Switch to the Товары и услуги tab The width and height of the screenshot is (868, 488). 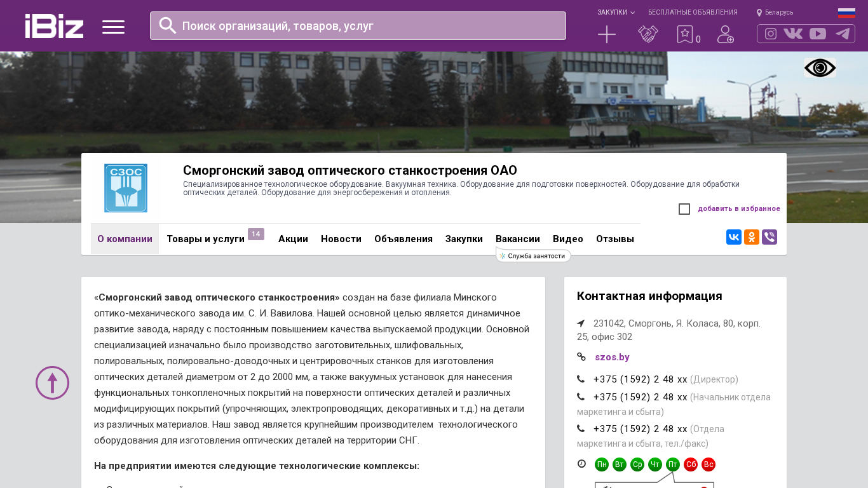tap(205, 239)
